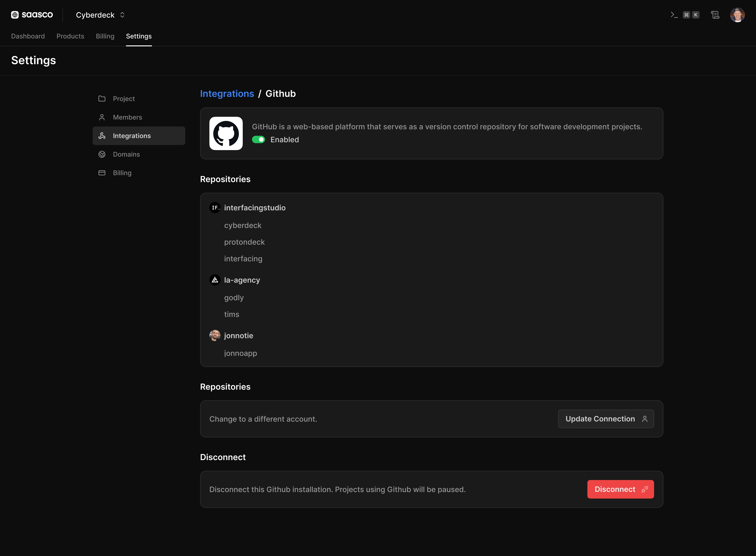Open the command terminal icon
The image size is (756, 556).
pyautogui.click(x=674, y=15)
